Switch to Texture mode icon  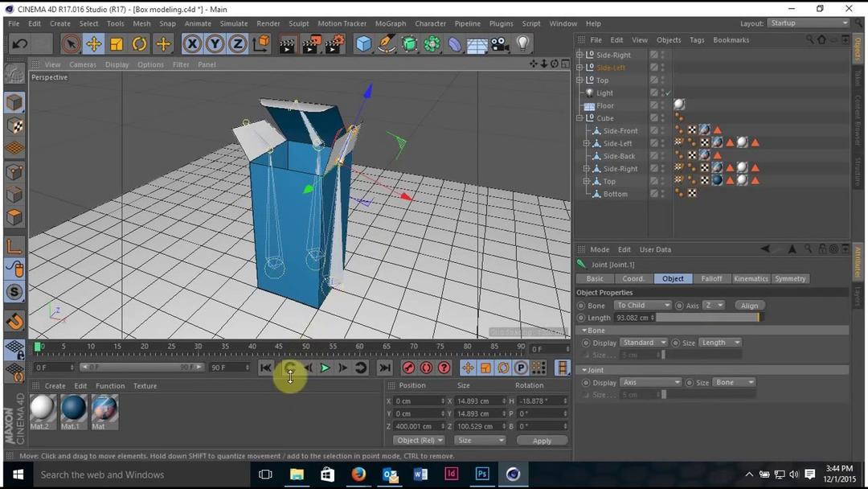click(x=15, y=125)
